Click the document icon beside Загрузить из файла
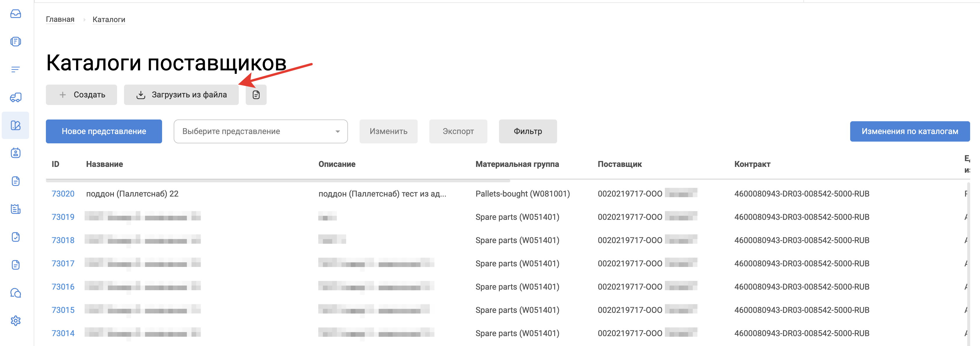Viewport: 980px width, 346px height. point(256,95)
